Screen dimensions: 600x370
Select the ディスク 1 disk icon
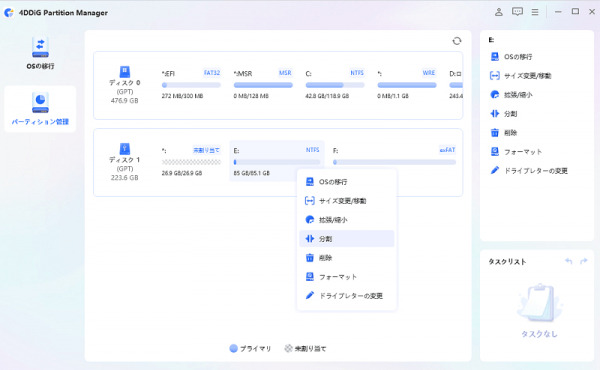click(124, 148)
